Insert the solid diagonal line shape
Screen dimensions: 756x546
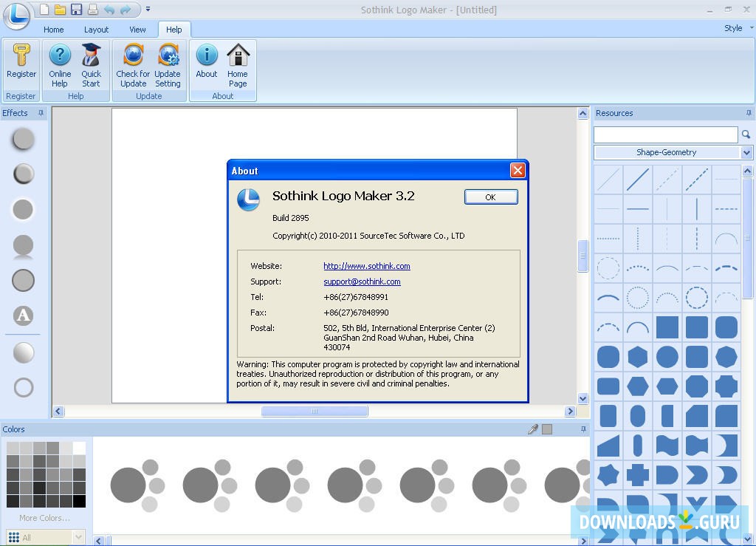637,180
